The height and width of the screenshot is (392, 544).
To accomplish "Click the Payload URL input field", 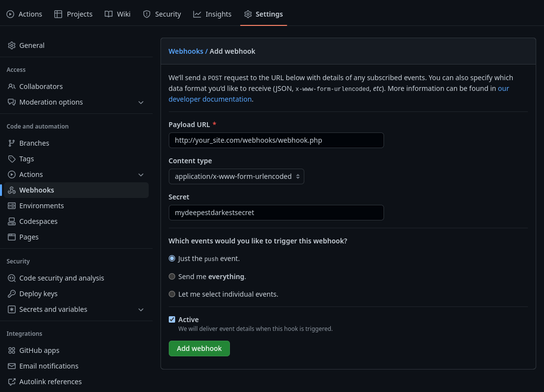I will tap(276, 140).
